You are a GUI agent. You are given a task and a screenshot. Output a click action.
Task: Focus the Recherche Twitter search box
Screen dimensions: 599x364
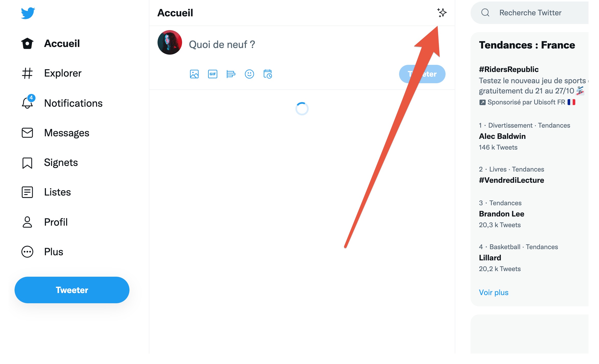pos(530,13)
